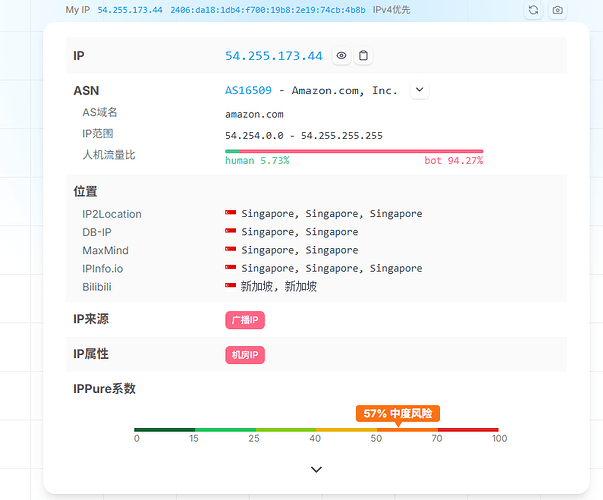
Task: Click the IP范围 label
Action: coord(98,133)
